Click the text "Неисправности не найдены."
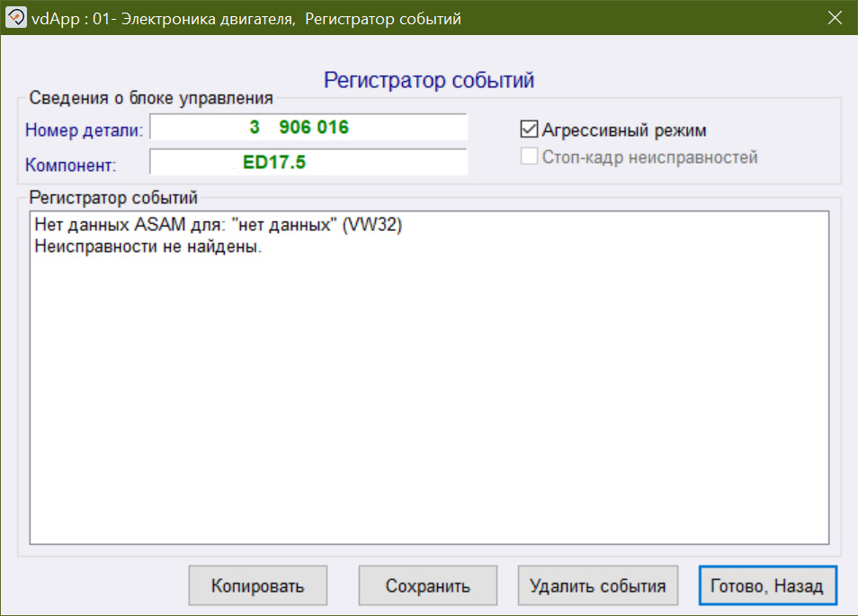Screen dimensions: 858x616 (x=148, y=246)
